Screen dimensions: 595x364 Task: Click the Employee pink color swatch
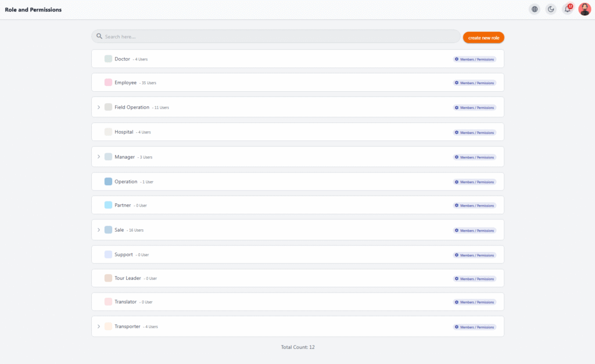pyautogui.click(x=108, y=82)
